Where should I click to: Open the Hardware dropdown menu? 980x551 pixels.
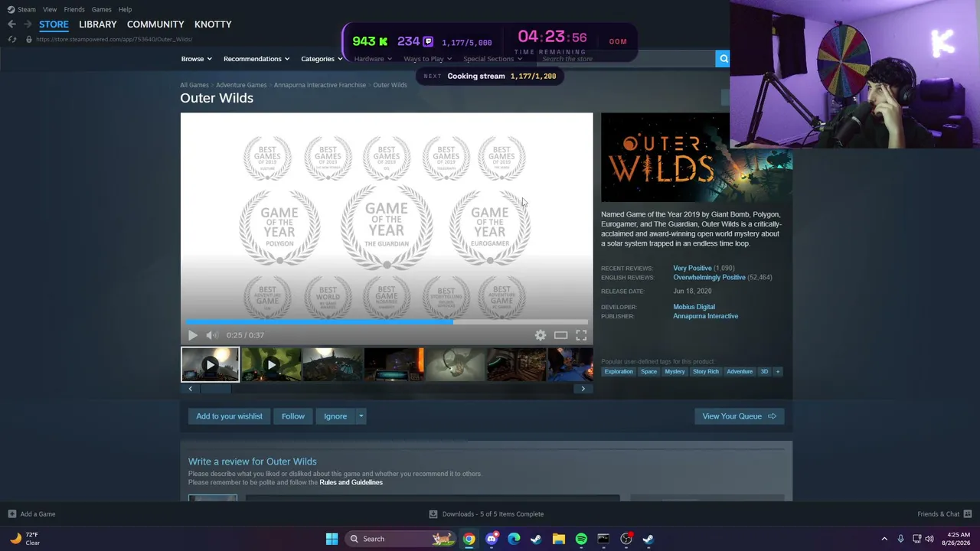372,59
